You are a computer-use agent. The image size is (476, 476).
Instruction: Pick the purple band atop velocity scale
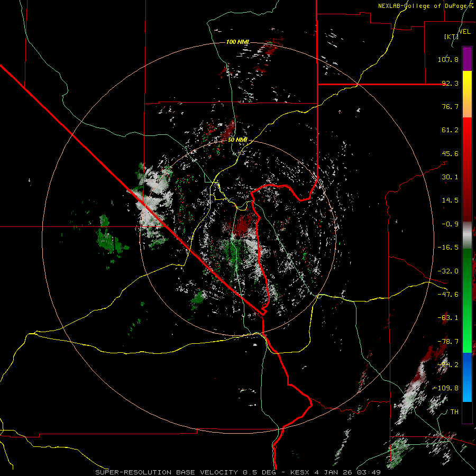pos(467,59)
